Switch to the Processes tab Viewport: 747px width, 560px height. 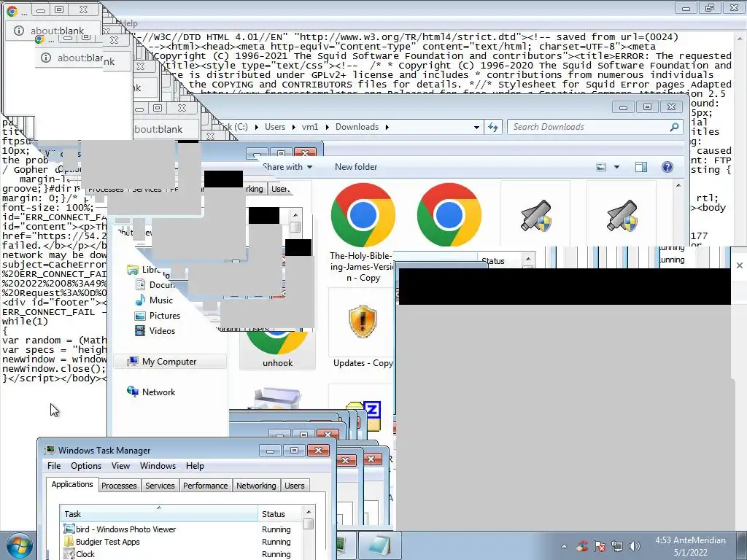click(119, 485)
